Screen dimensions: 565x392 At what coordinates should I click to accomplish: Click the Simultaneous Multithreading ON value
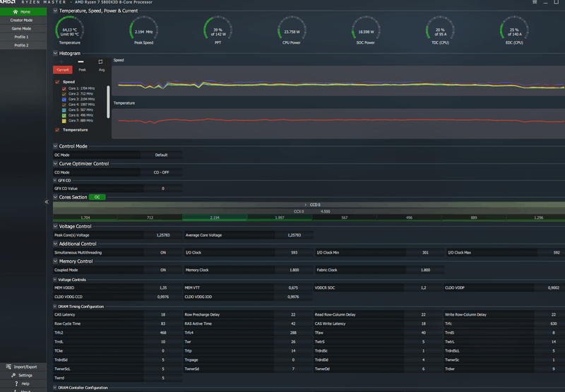(163, 253)
